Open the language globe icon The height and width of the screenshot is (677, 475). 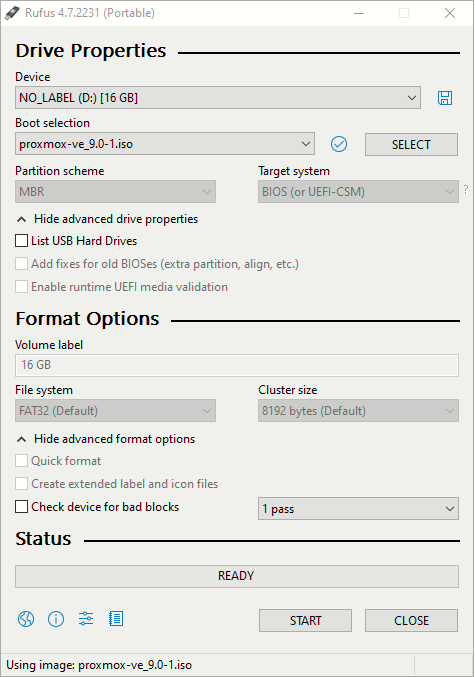26,619
